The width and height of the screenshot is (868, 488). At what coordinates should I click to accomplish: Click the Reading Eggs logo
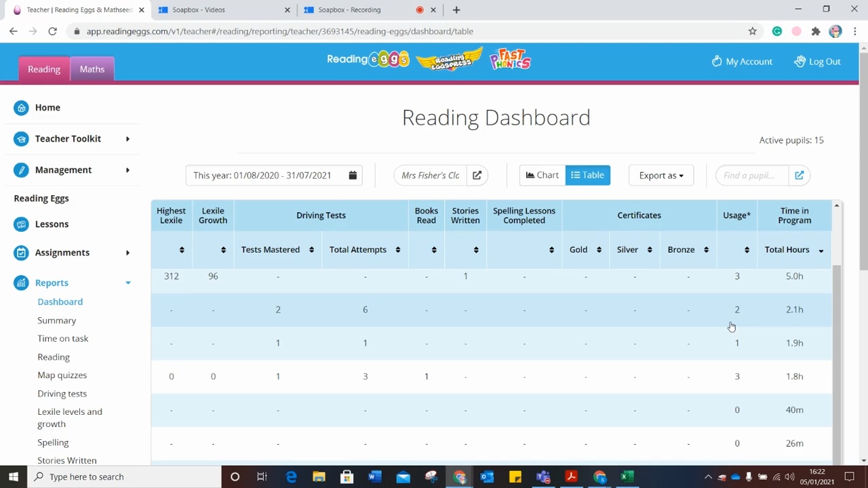pyautogui.click(x=368, y=60)
